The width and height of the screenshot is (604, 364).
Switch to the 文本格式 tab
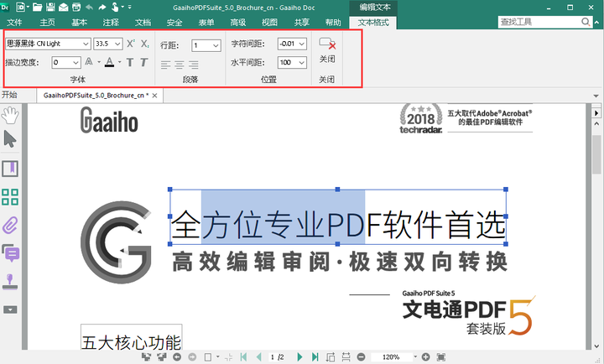[x=373, y=23]
